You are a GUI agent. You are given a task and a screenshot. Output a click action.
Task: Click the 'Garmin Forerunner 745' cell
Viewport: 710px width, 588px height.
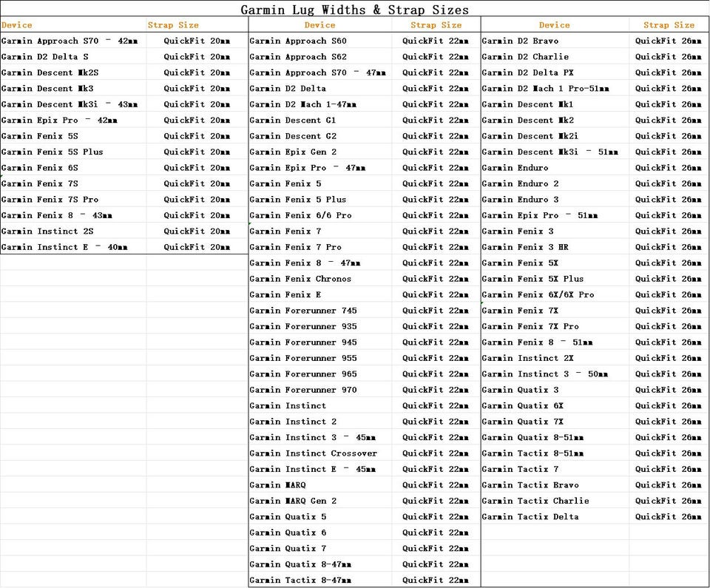pos(320,311)
